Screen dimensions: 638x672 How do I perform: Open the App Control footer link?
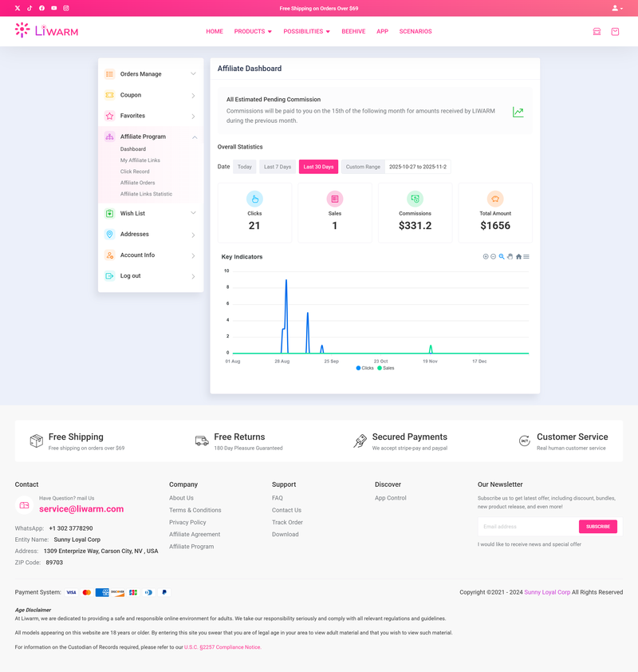coord(391,498)
